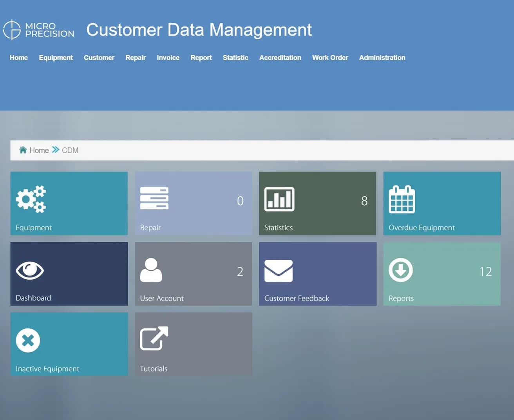Select the User Account person icon

coord(151,270)
